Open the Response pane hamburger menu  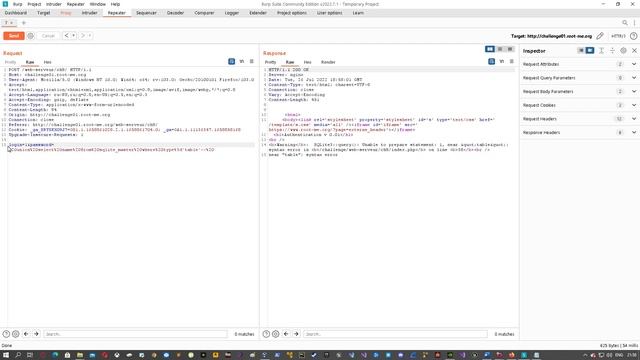[x=511, y=61]
